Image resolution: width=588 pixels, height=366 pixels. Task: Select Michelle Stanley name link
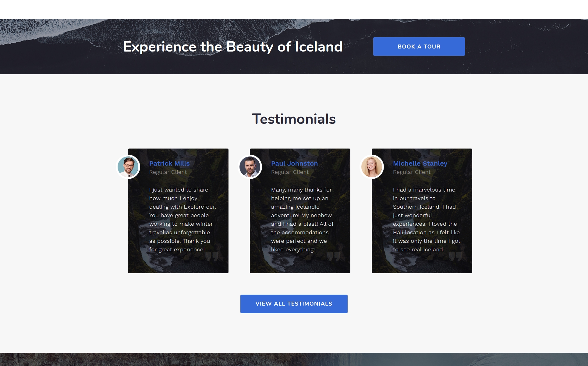[x=420, y=163]
